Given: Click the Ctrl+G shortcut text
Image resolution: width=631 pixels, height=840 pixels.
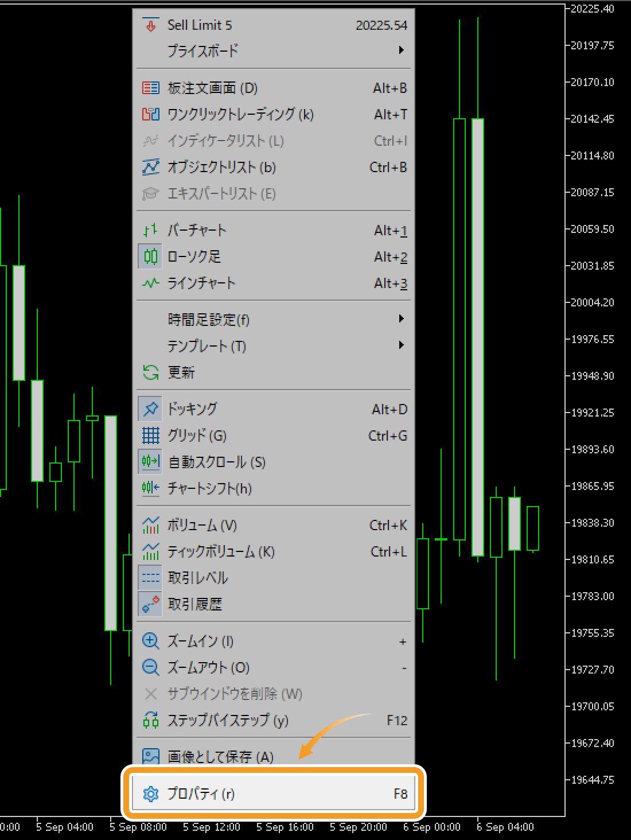Looking at the screenshot, I should point(388,435).
